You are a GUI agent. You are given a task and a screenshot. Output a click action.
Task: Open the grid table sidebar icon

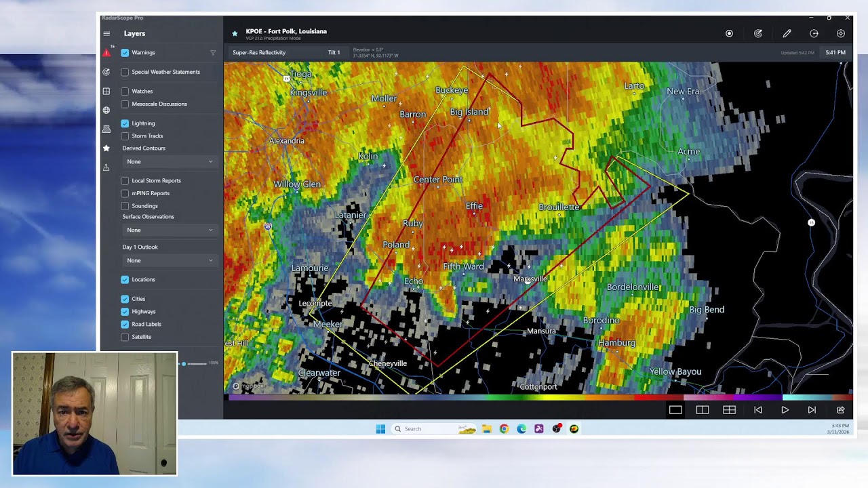106,91
